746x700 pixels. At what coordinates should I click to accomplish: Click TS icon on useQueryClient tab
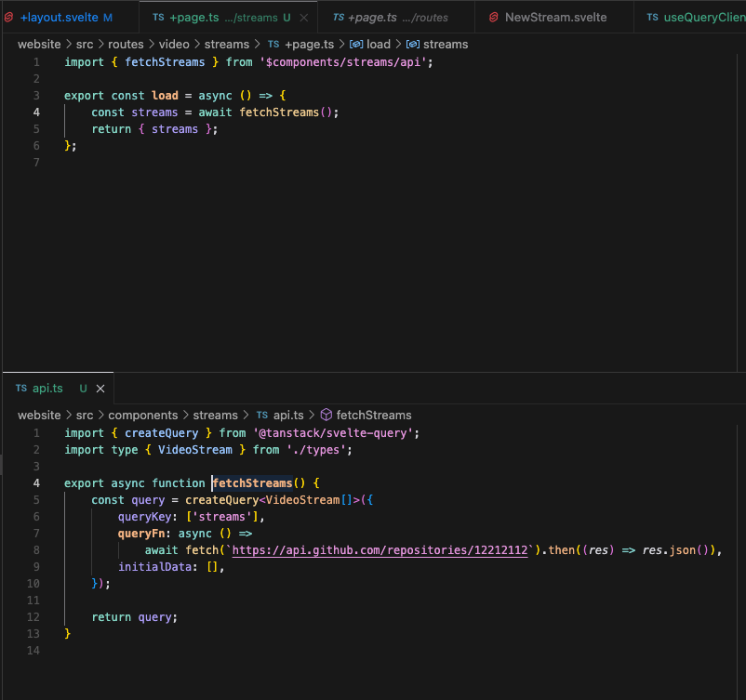652,18
